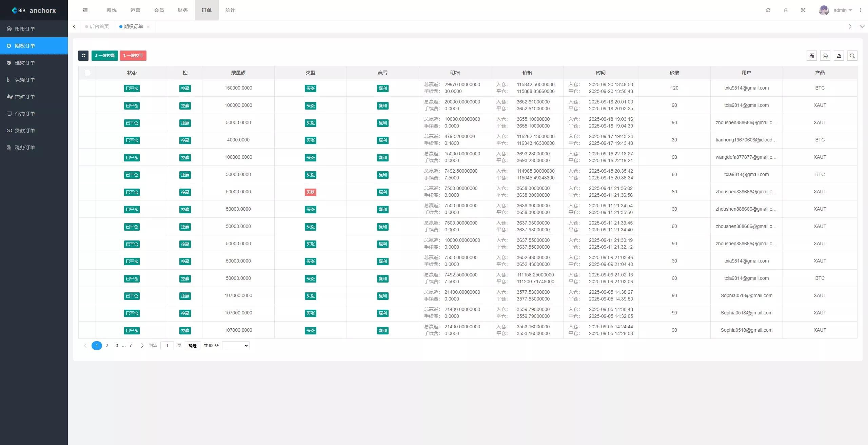Image resolution: width=868 pixels, height=445 pixels.
Task: Toggle sidebar collapse hamburger icon
Action: point(85,10)
